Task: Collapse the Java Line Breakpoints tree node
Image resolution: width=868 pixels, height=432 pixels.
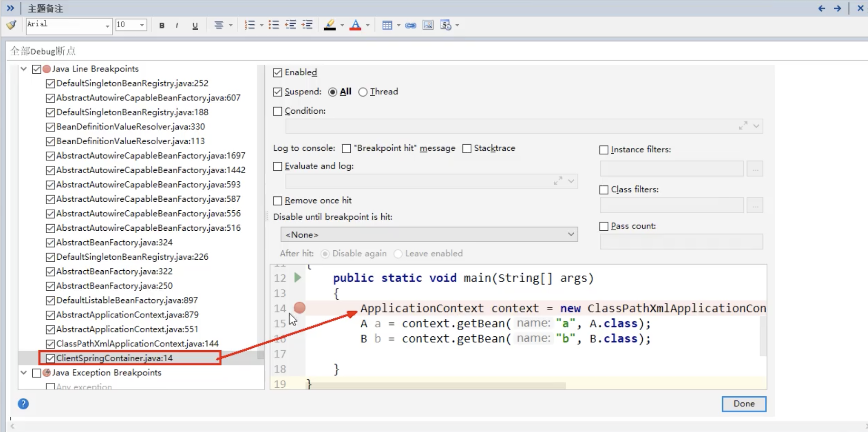Action: click(x=24, y=69)
